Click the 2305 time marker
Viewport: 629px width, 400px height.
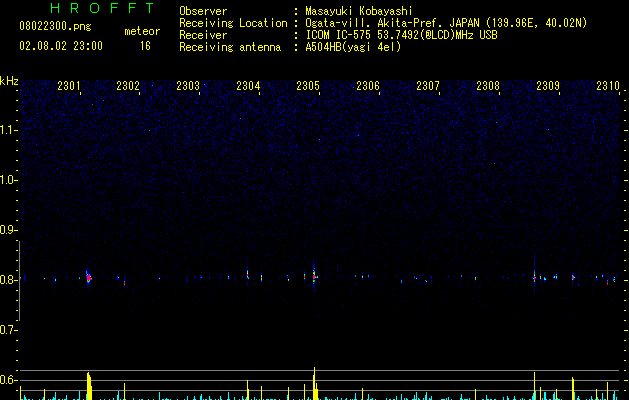(308, 86)
